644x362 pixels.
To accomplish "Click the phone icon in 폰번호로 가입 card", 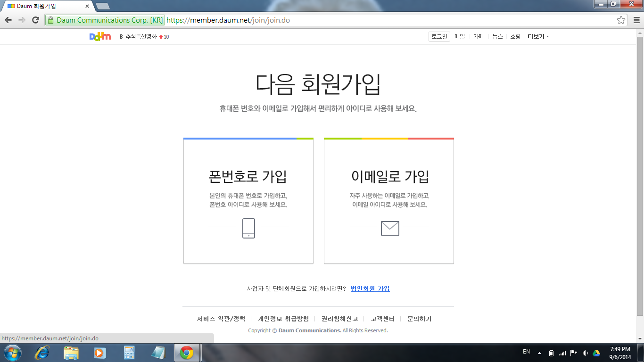I will (248, 228).
